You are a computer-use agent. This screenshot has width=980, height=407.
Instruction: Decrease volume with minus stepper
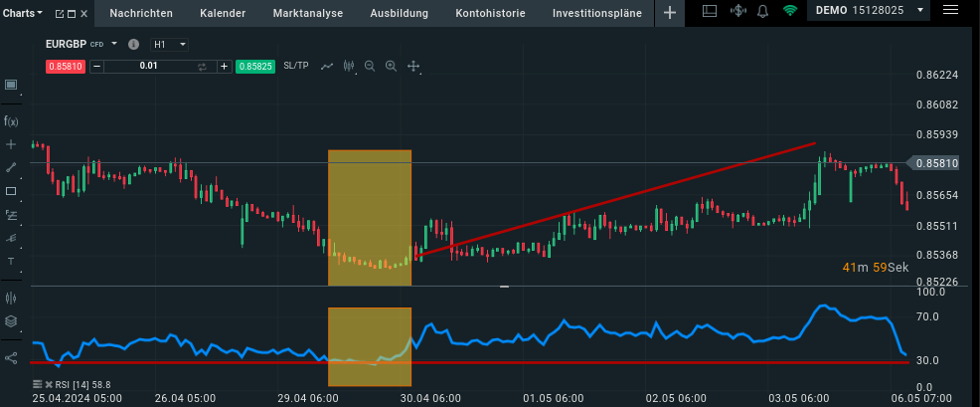tap(96, 67)
